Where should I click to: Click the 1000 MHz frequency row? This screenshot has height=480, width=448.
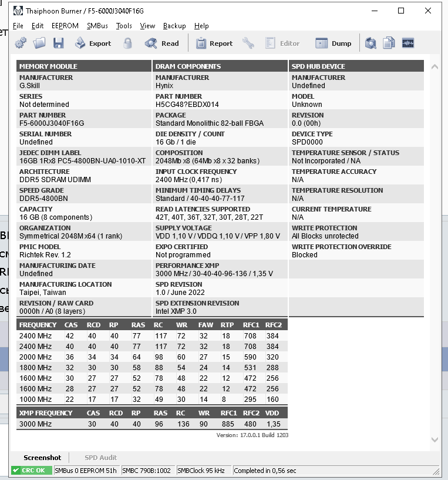152,399
